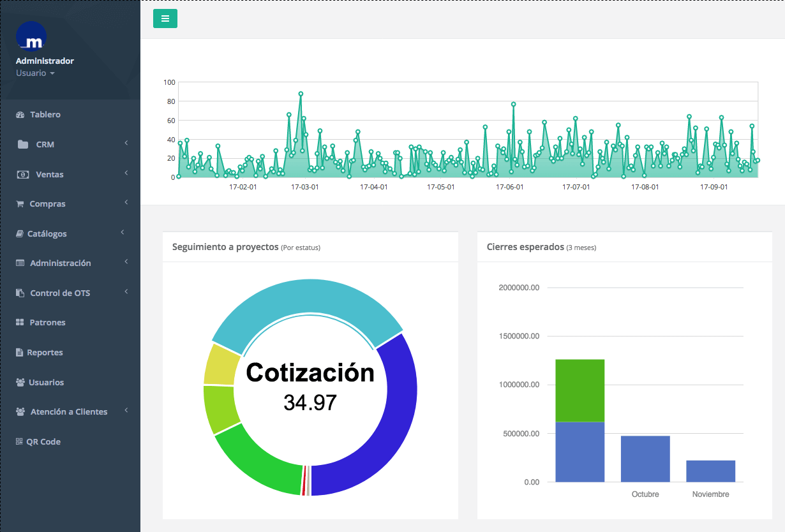Click the Patrones grid icon
The width and height of the screenshot is (785, 532).
tap(20, 323)
